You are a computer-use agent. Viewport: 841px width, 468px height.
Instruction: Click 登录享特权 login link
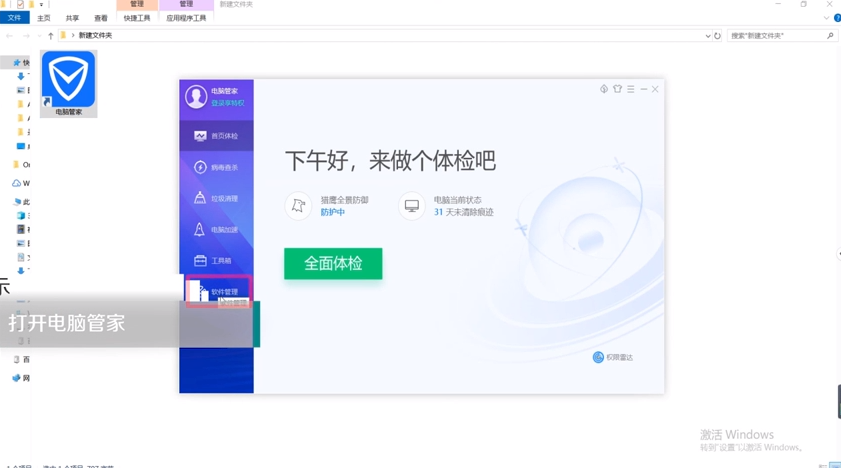pyautogui.click(x=228, y=103)
